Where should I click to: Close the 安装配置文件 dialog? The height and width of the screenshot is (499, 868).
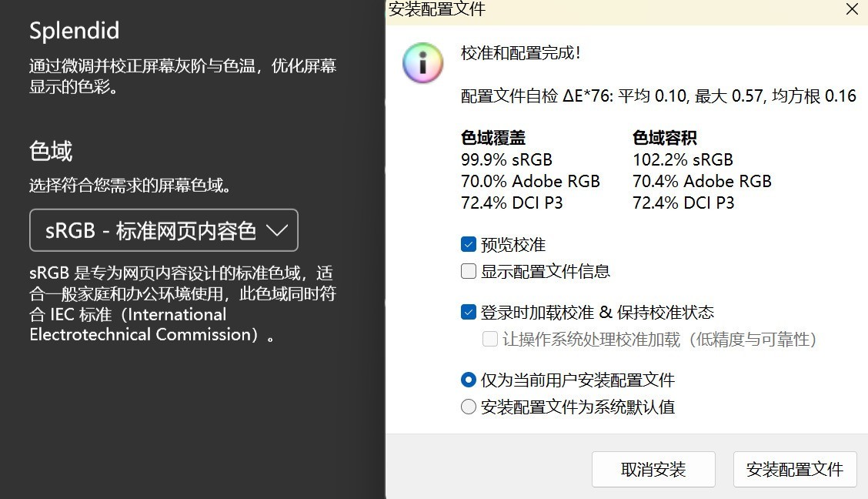(852, 9)
